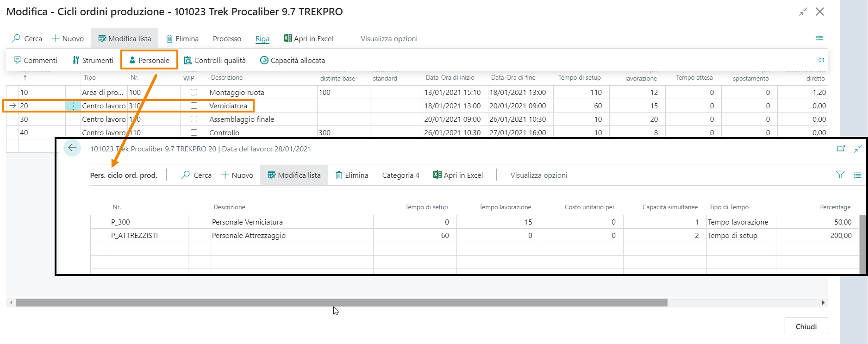Expand the Processo menu

coord(227,39)
